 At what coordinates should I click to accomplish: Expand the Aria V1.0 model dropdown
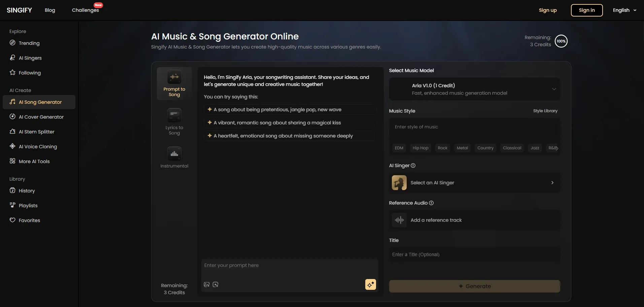[x=554, y=89]
